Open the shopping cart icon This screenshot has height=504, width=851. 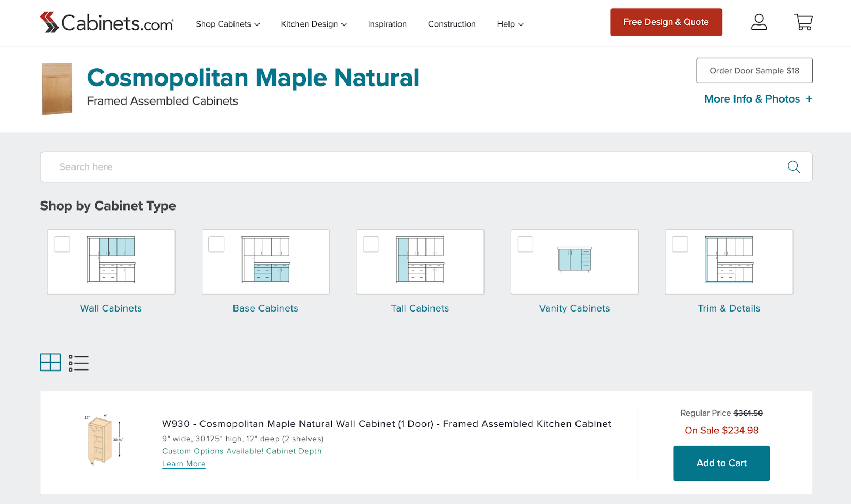click(803, 22)
